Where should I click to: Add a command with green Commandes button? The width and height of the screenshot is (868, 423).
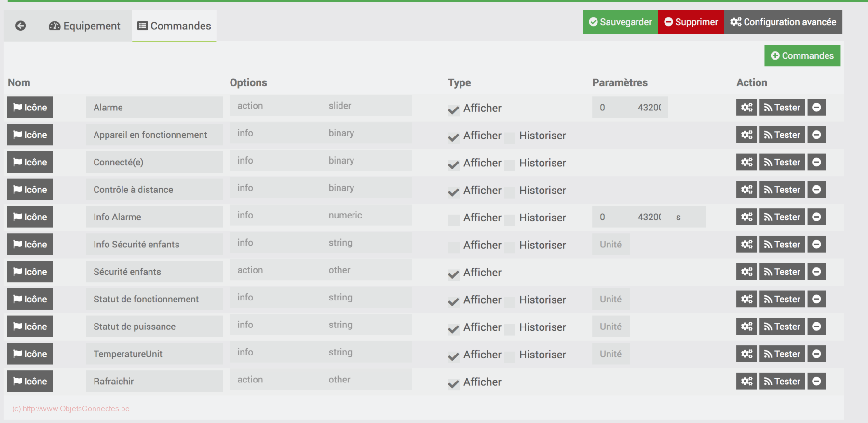[802, 55]
